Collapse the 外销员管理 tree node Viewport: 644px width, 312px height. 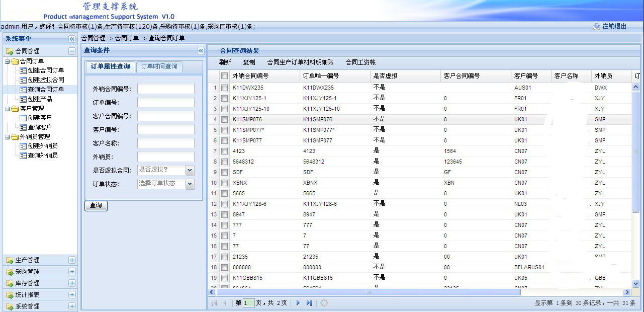pos(7,137)
